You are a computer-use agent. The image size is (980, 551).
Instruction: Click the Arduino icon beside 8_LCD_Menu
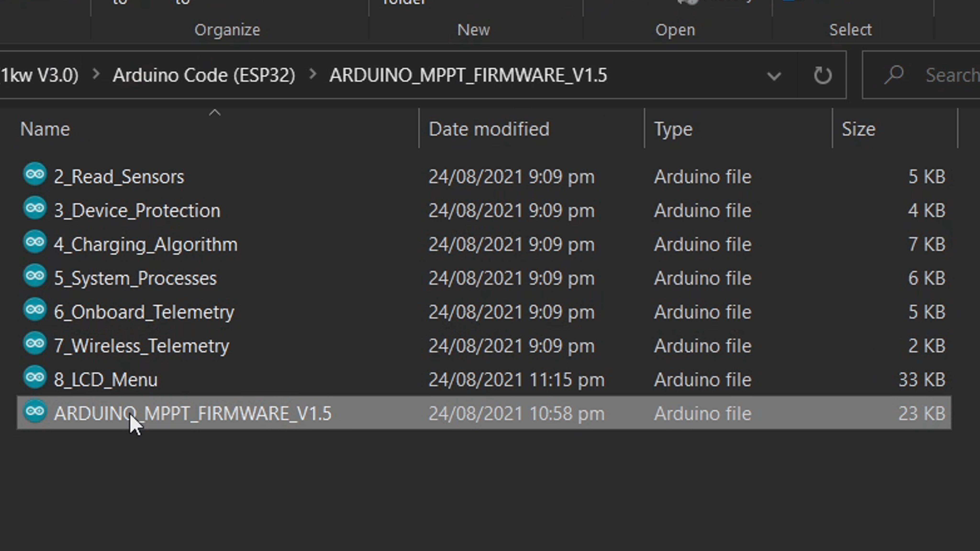tap(35, 378)
